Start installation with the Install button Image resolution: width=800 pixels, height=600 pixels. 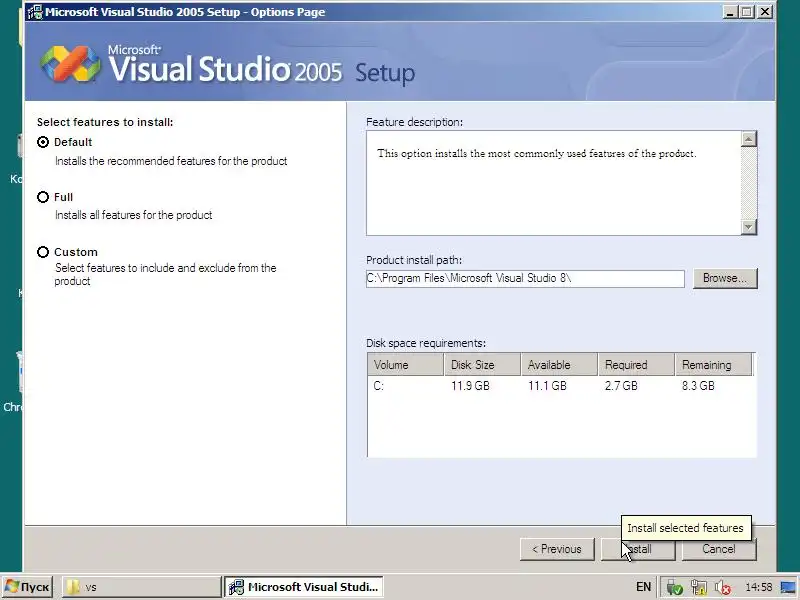638,549
